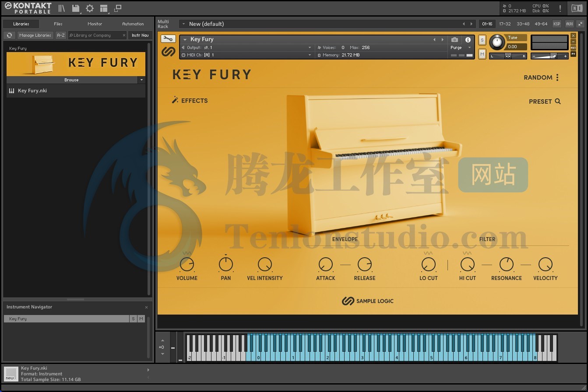Click the Browse button under the Key Fury banner
The image size is (588, 392).
[71, 80]
